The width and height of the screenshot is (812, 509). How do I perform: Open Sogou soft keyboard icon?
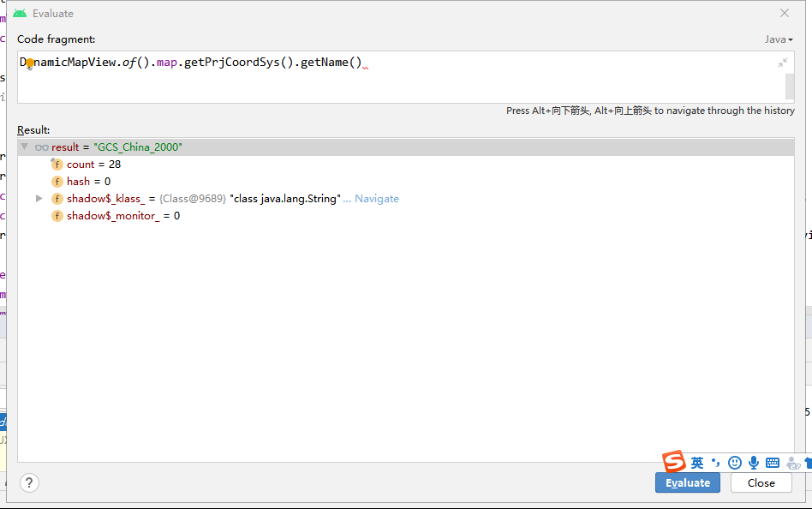point(772,463)
